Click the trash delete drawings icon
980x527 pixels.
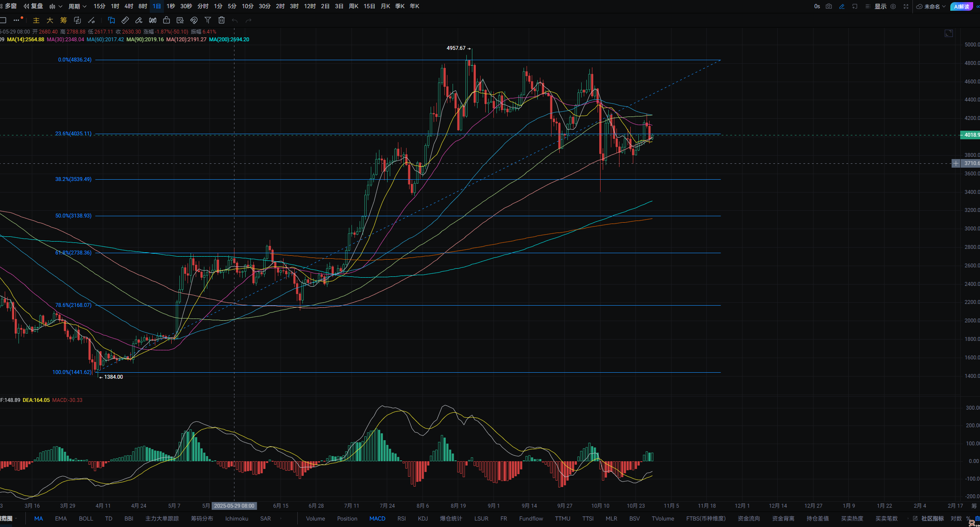[222, 20]
